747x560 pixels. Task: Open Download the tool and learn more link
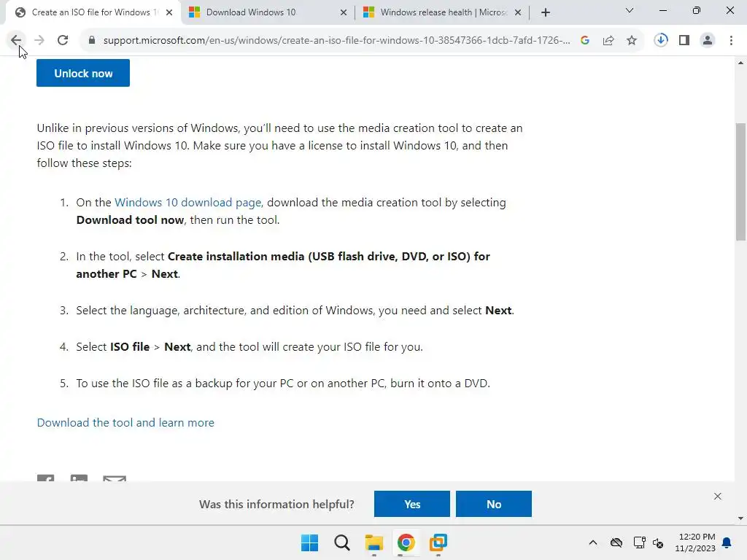[x=125, y=422]
